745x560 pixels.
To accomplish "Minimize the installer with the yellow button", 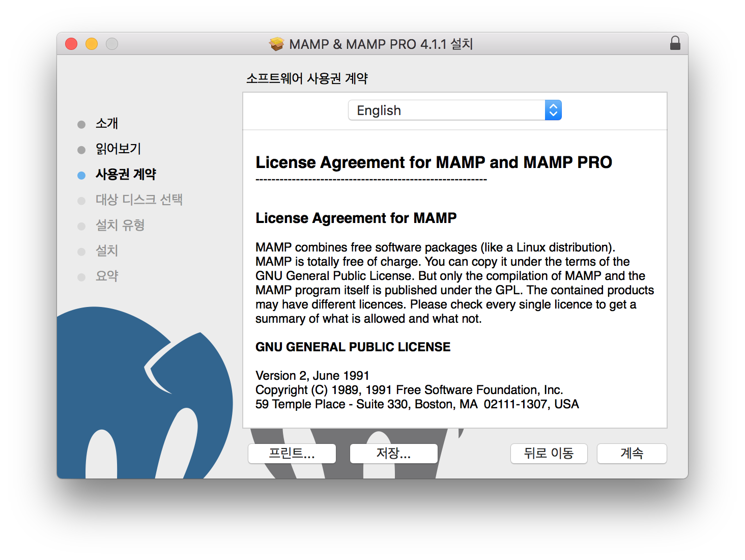I will point(92,44).
